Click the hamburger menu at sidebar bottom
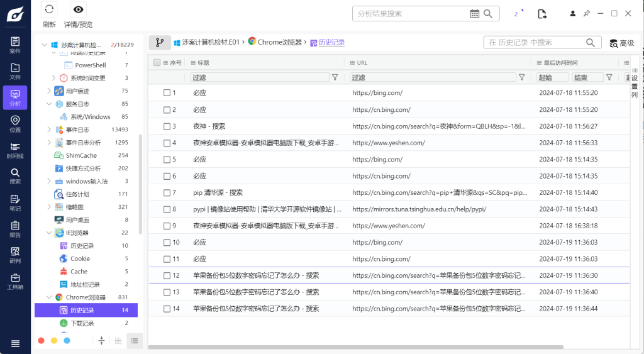 click(x=15, y=344)
